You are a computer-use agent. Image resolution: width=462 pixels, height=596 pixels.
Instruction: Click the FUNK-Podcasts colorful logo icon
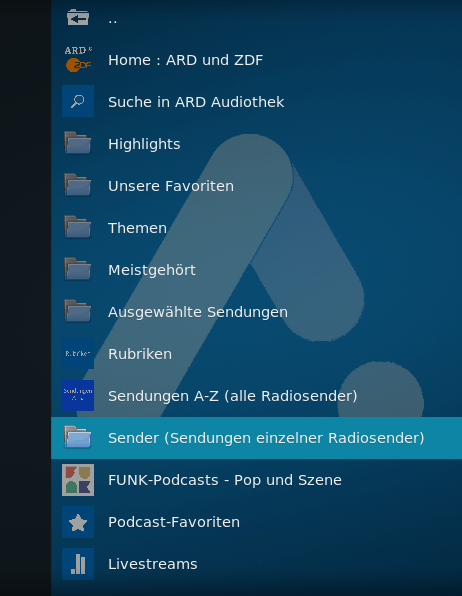[78, 480]
